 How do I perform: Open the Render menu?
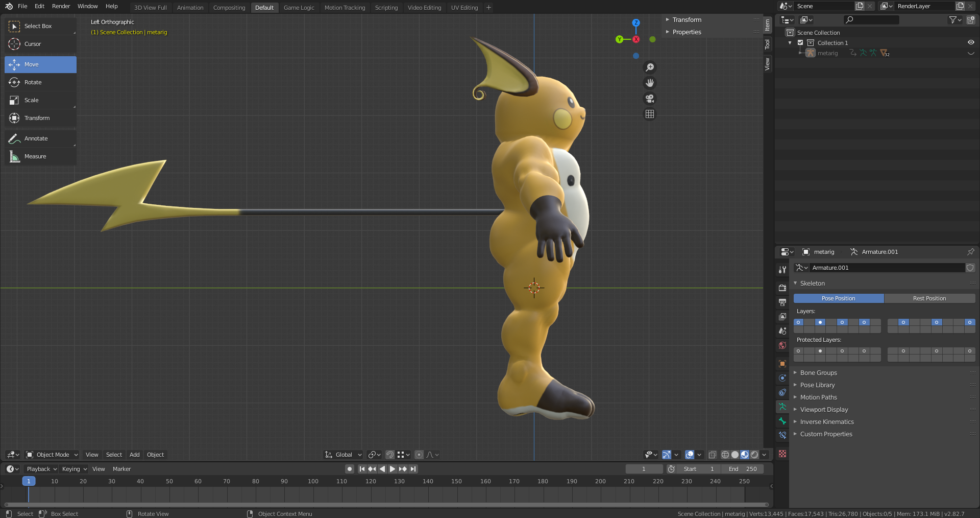tap(61, 6)
